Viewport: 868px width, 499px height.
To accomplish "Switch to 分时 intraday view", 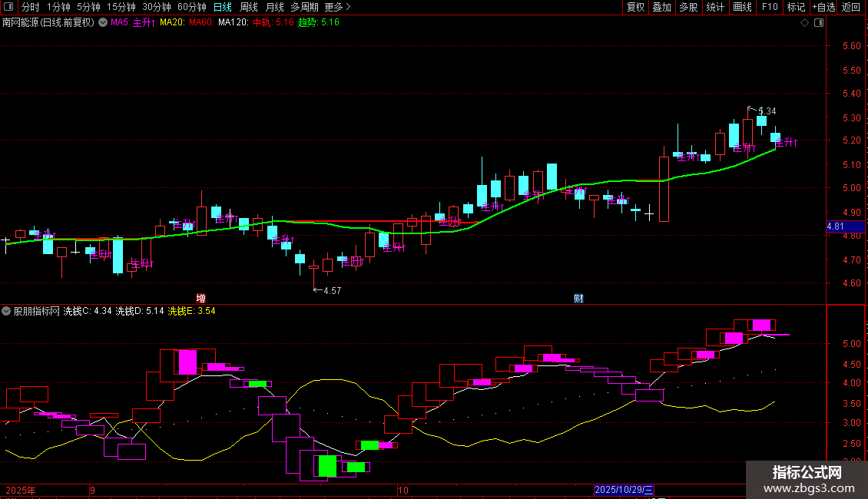I will (31, 7).
